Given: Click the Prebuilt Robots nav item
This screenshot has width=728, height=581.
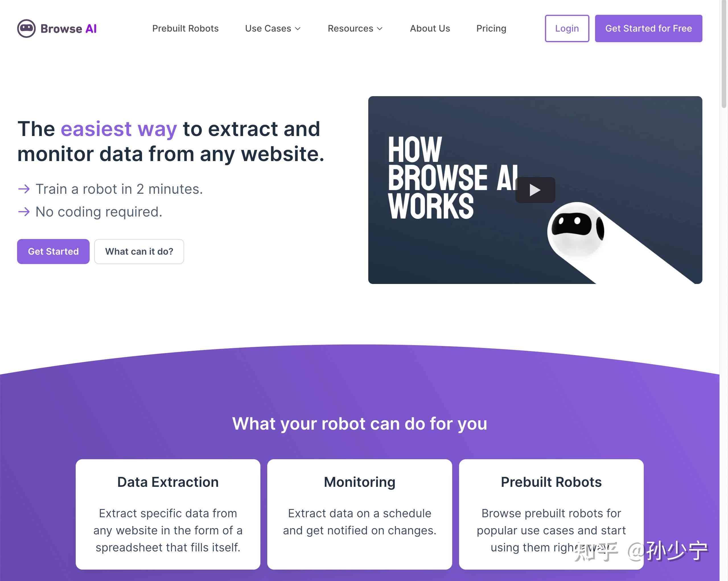Looking at the screenshot, I should 184,28.
